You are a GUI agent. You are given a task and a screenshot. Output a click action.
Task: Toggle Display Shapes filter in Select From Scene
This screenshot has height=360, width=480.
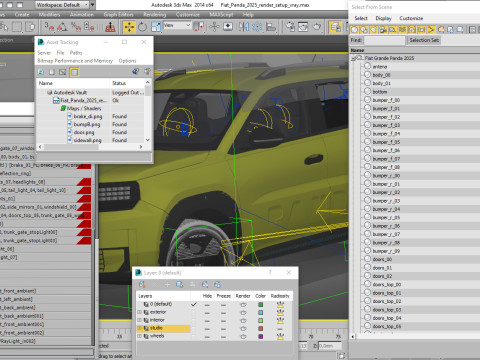point(364,30)
